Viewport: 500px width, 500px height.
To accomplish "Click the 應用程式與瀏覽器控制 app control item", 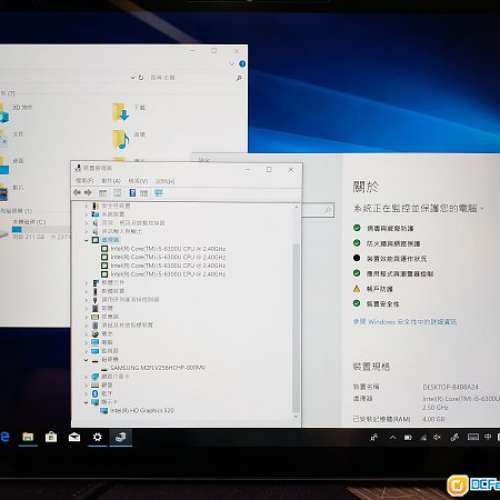I will pos(400,274).
